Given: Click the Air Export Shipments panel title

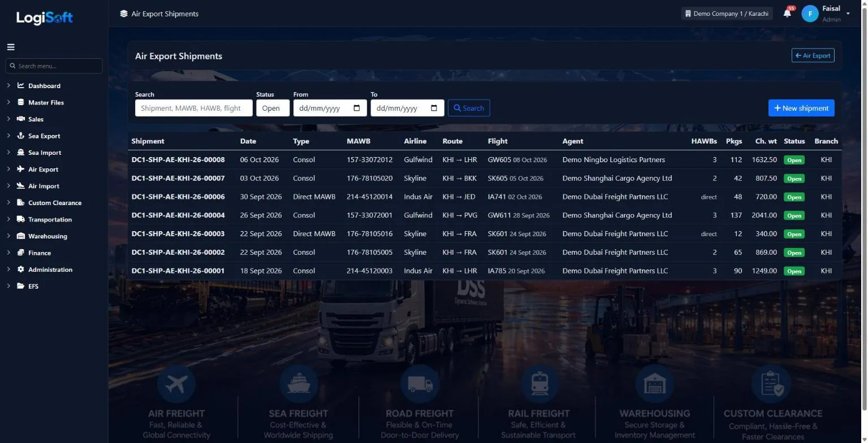Looking at the screenshot, I should (179, 56).
